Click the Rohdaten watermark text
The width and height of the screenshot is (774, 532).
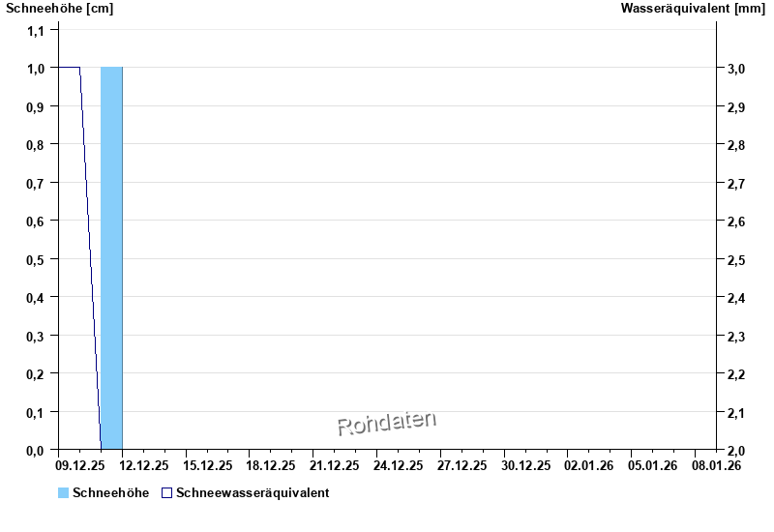(387, 423)
